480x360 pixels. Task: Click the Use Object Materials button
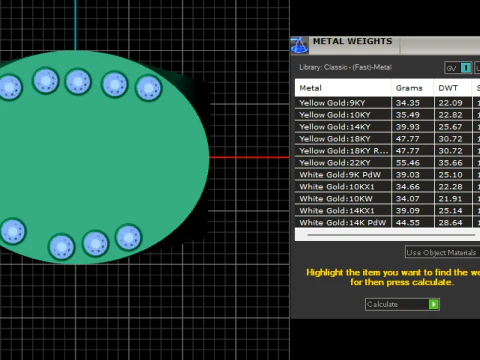(442, 252)
